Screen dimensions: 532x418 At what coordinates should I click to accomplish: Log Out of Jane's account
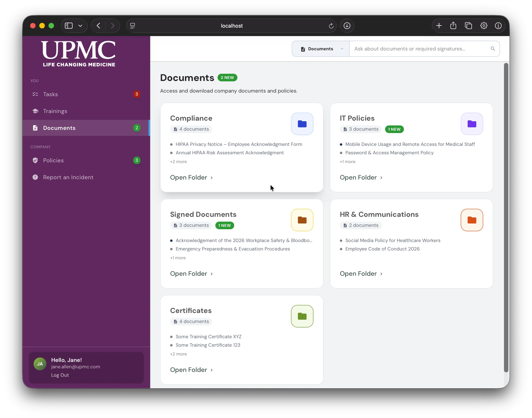pyautogui.click(x=60, y=375)
